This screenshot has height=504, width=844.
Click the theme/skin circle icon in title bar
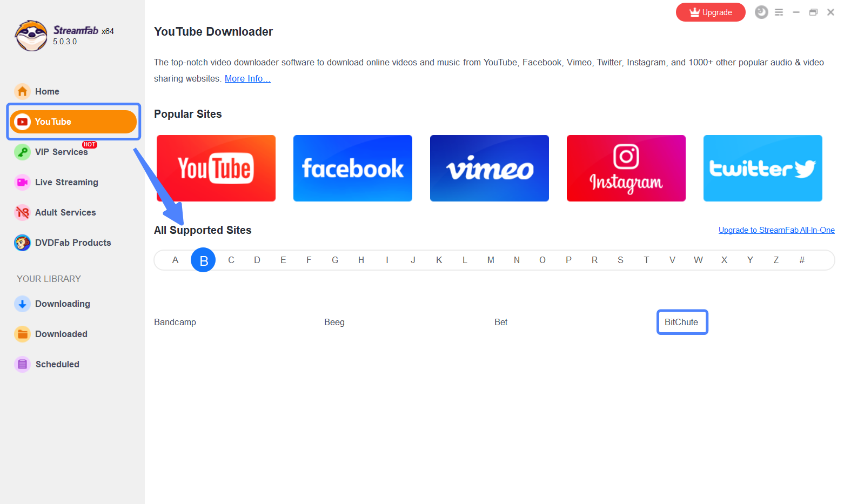pos(761,12)
